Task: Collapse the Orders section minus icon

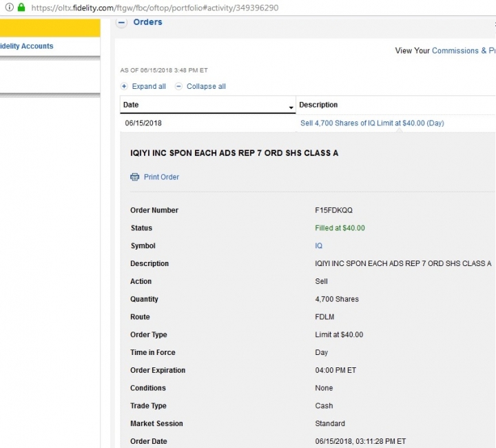Action: [121, 23]
